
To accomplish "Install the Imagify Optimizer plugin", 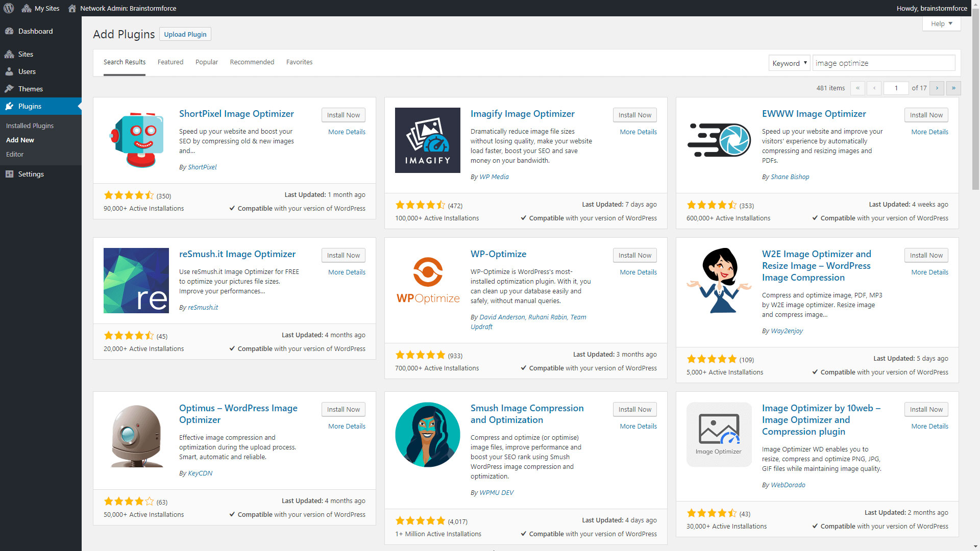I will 634,115.
